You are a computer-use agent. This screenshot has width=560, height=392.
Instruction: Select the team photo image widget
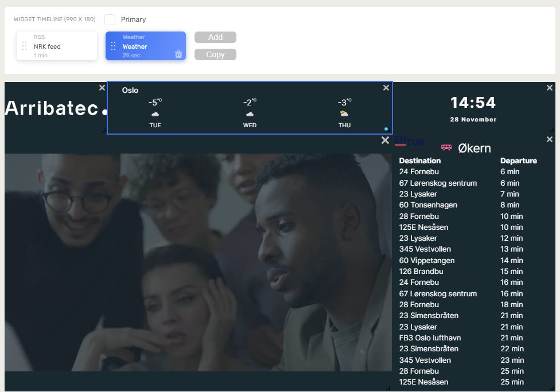pos(198,262)
